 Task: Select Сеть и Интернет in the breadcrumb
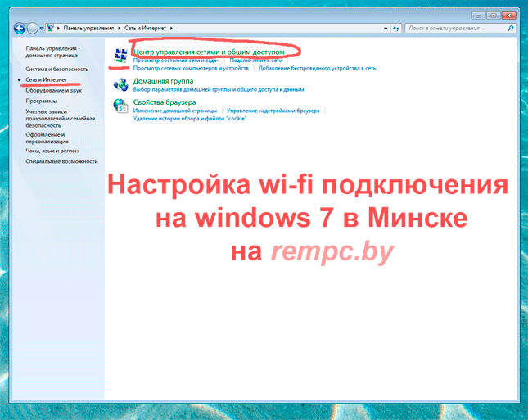pyautogui.click(x=145, y=29)
